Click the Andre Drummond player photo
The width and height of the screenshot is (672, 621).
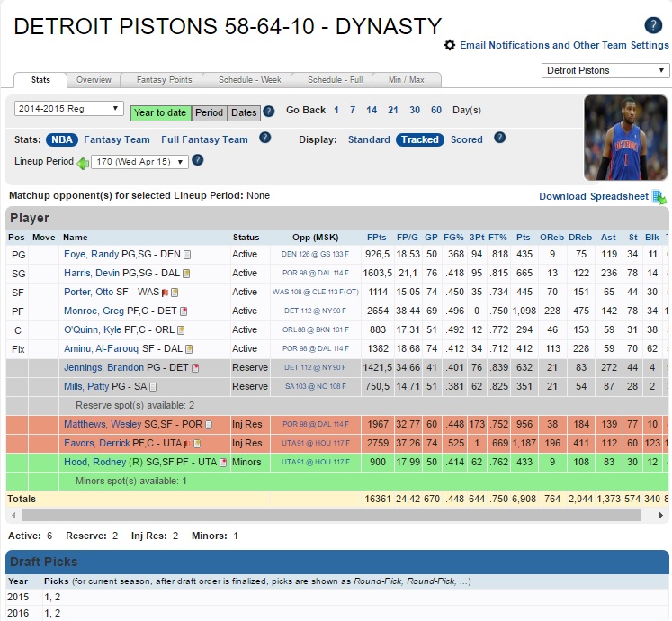(626, 138)
